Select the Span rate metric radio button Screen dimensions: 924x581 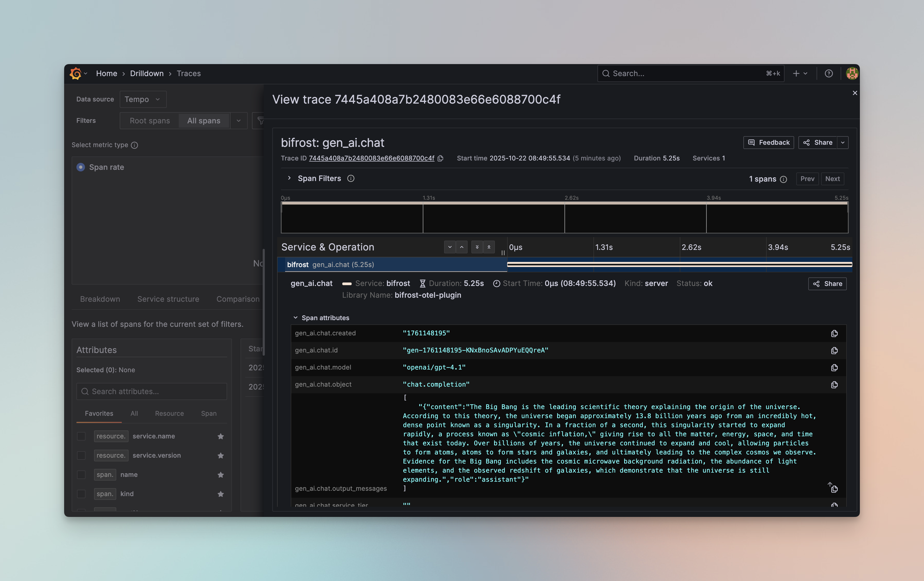[81, 167]
